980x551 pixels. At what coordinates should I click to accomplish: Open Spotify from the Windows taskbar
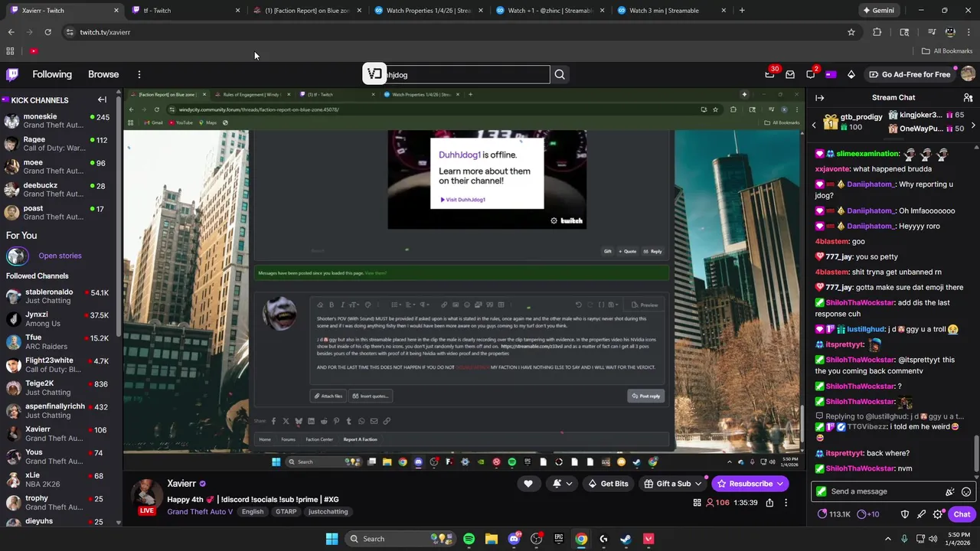coord(469,539)
